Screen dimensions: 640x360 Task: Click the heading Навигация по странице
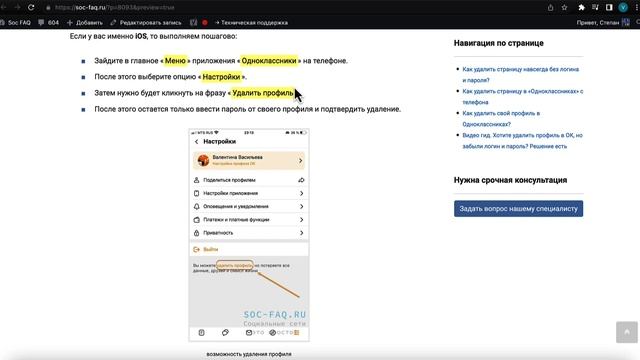click(498, 43)
